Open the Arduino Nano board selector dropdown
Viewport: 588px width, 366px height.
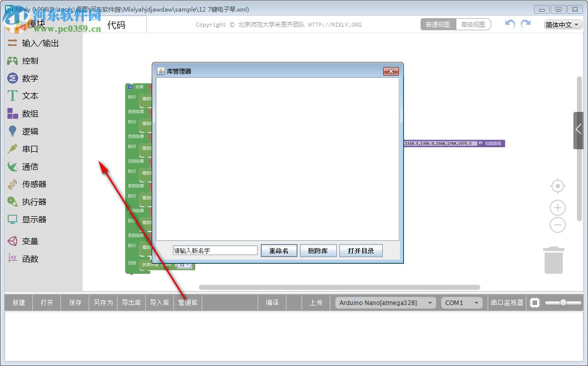pyautogui.click(x=384, y=302)
